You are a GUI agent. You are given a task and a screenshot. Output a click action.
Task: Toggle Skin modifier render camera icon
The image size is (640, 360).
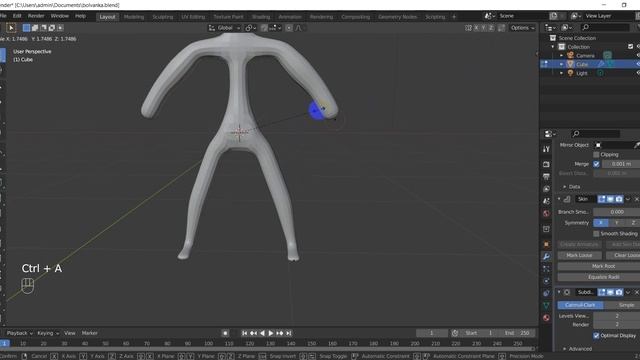(619, 199)
